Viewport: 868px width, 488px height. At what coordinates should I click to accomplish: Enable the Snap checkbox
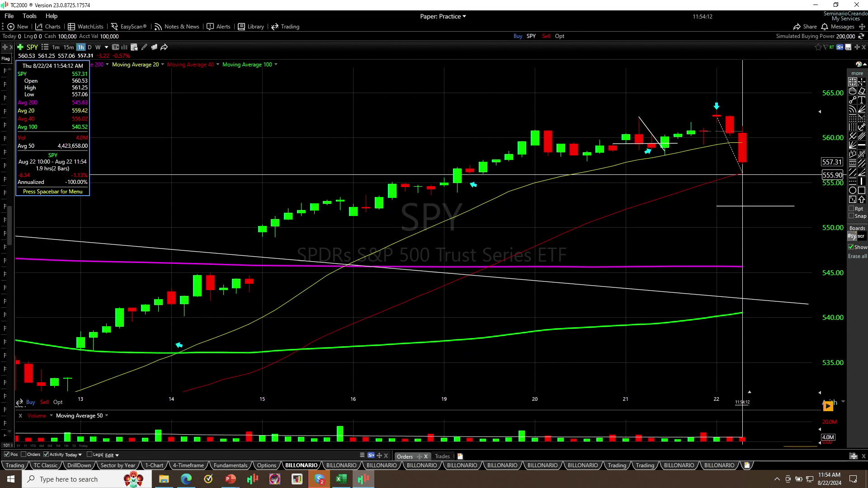pyautogui.click(x=851, y=216)
